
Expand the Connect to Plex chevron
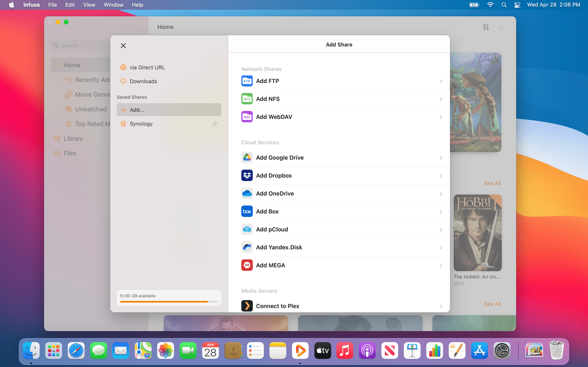point(441,306)
